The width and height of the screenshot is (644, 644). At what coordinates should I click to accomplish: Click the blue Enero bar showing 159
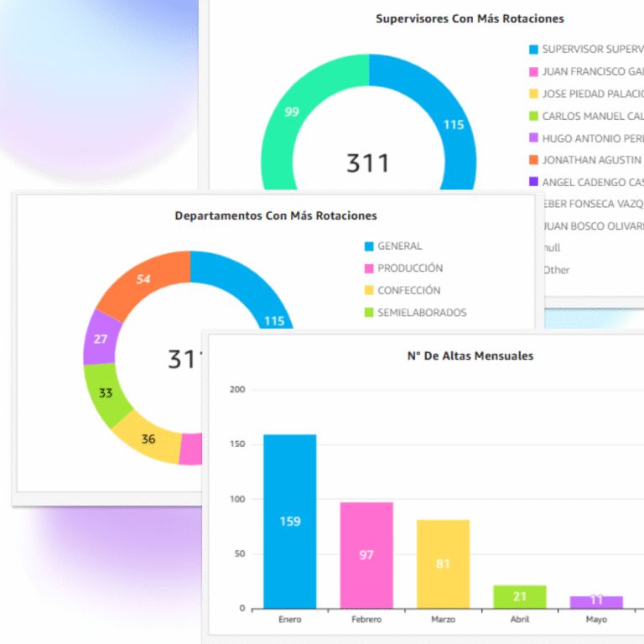coord(290,522)
